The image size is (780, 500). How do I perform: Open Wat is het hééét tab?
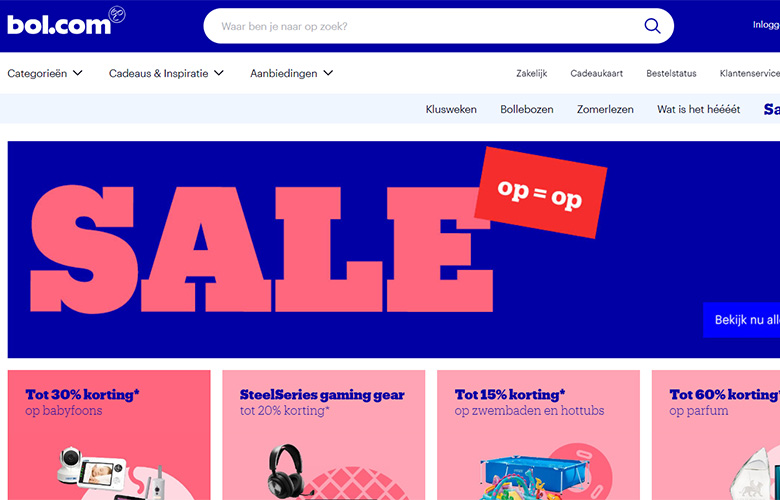click(x=698, y=109)
